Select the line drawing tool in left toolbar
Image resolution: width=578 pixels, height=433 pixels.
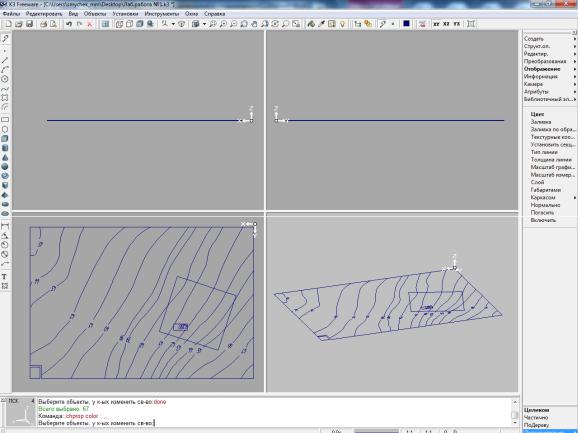[5, 60]
